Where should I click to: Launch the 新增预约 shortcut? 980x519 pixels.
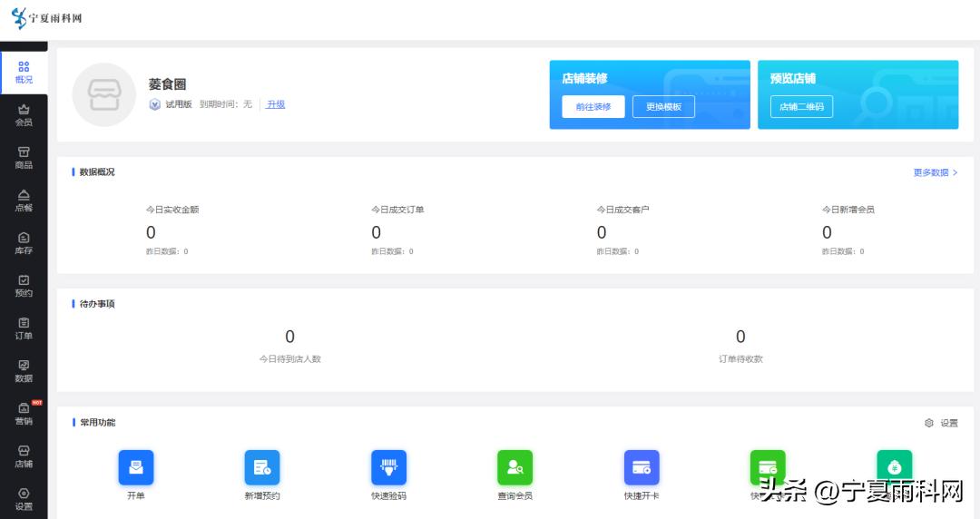tap(262, 467)
